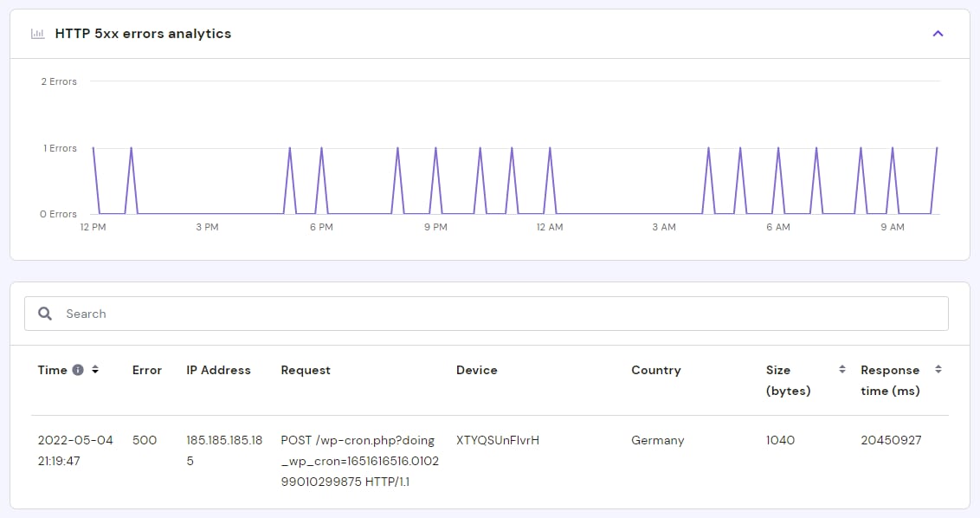Click the HTTP 5xx errors analytics title

143,34
